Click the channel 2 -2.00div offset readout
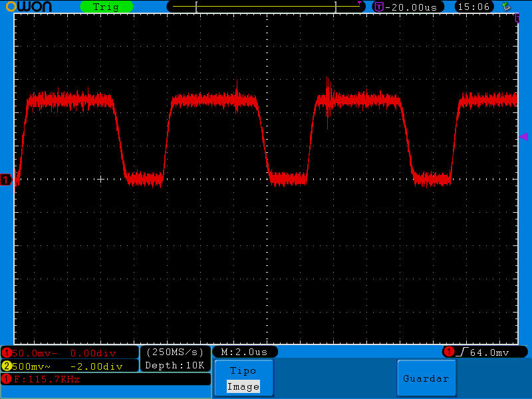 [x=96, y=366]
